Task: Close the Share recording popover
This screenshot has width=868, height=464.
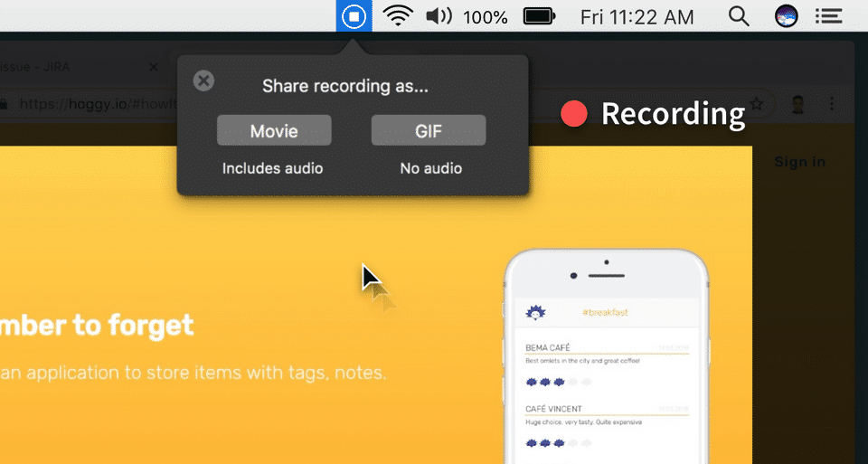Action: click(x=203, y=80)
